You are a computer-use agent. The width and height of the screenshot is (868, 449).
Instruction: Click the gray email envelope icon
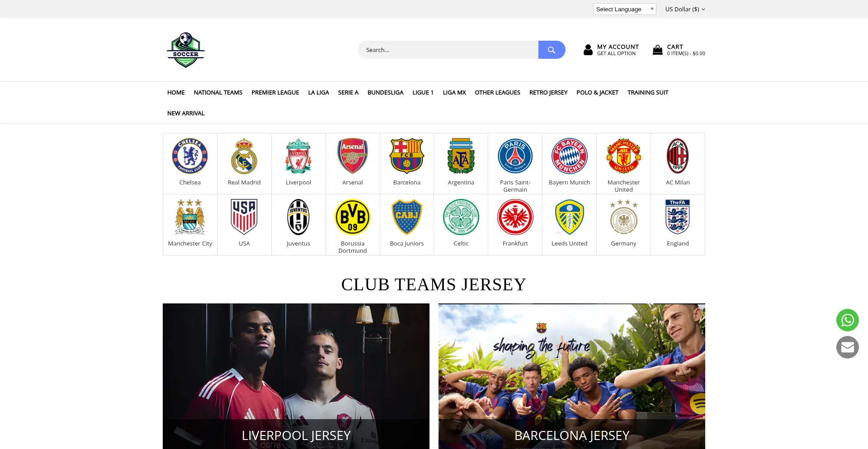coord(847,347)
